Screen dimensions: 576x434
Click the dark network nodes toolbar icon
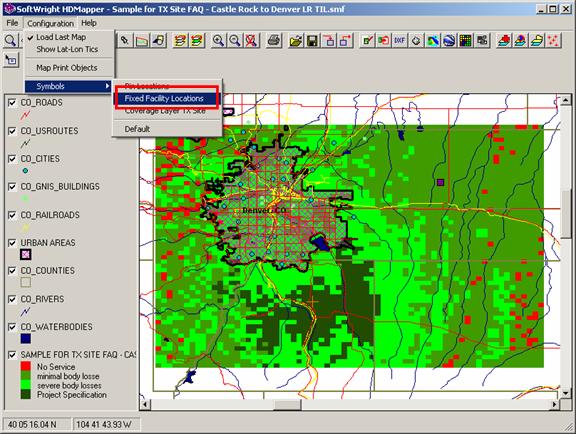coord(482,40)
